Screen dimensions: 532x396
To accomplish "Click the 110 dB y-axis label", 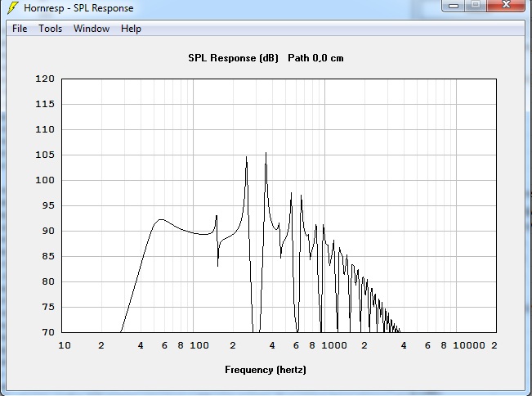I will [45, 129].
